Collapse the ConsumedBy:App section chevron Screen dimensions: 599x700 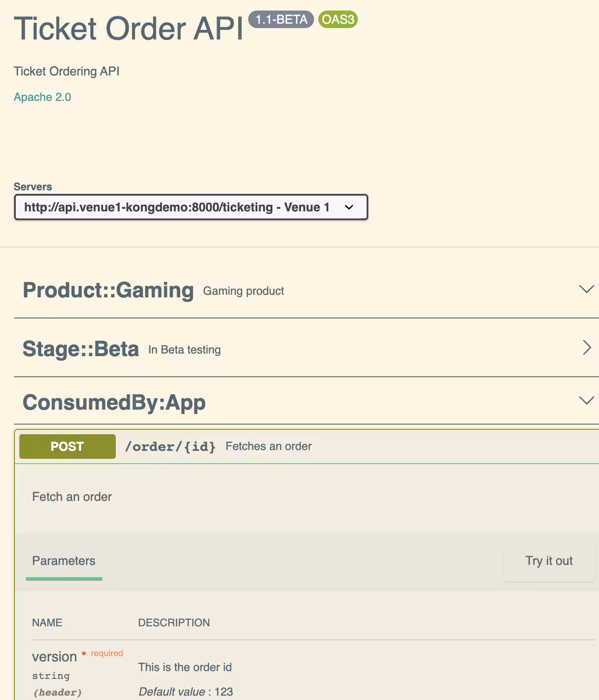(x=586, y=400)
